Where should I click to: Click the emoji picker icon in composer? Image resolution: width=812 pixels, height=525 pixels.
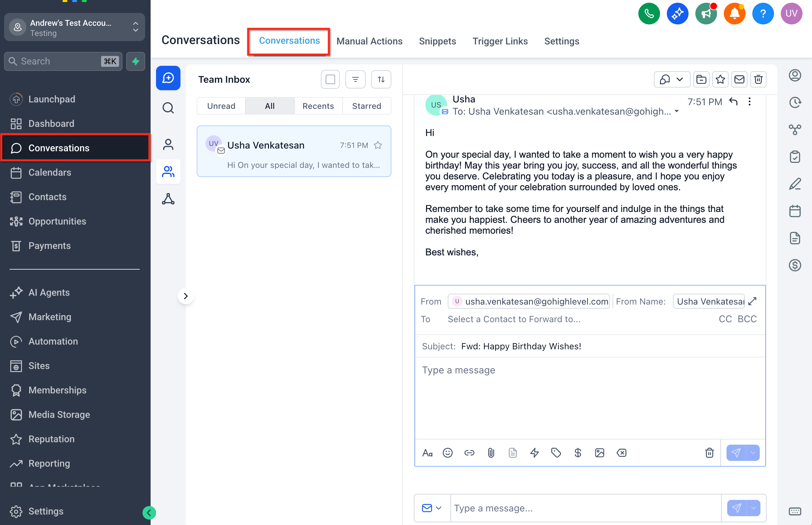(x=447, y=453)
